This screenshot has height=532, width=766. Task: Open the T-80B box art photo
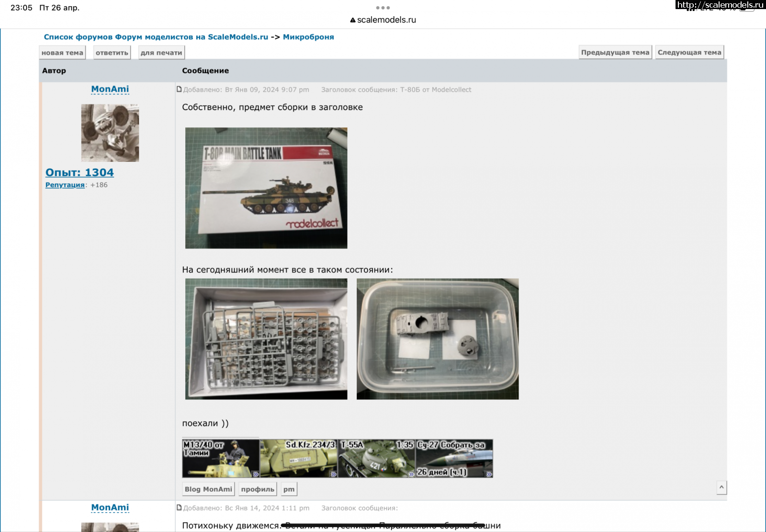tap(266, 188)
